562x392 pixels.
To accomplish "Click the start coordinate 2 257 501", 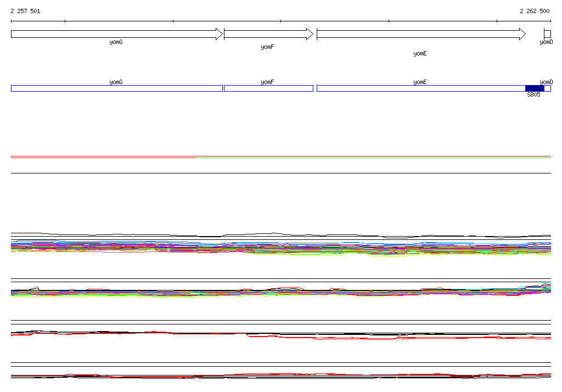I will [x=25, y=11].
